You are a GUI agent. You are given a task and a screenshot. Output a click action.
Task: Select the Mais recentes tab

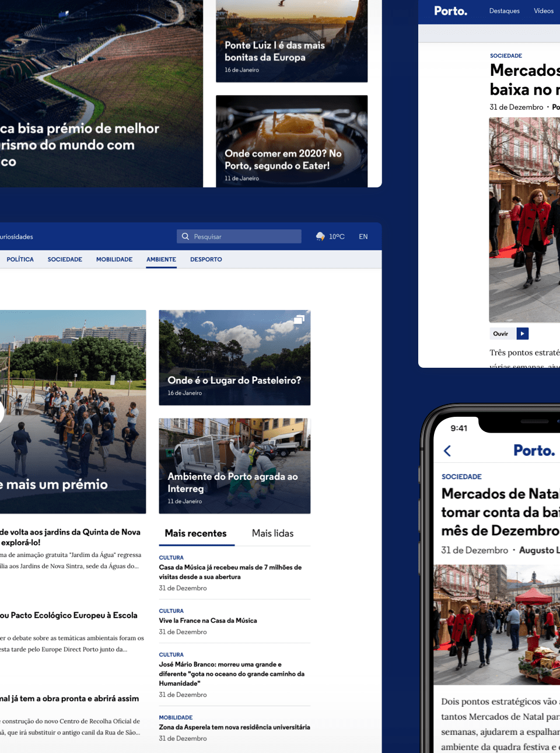tap(197, 533)
